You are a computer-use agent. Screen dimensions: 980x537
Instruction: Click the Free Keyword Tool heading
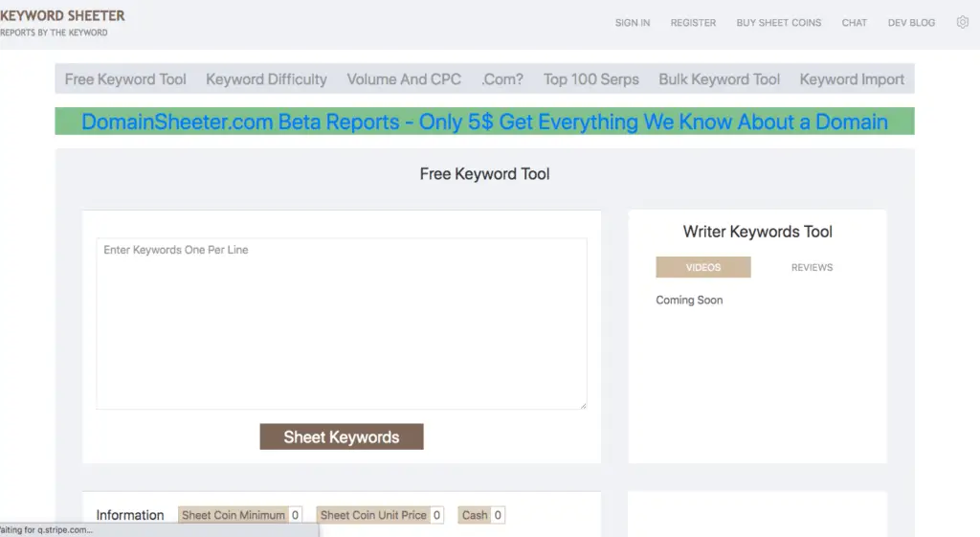(484, 174)
